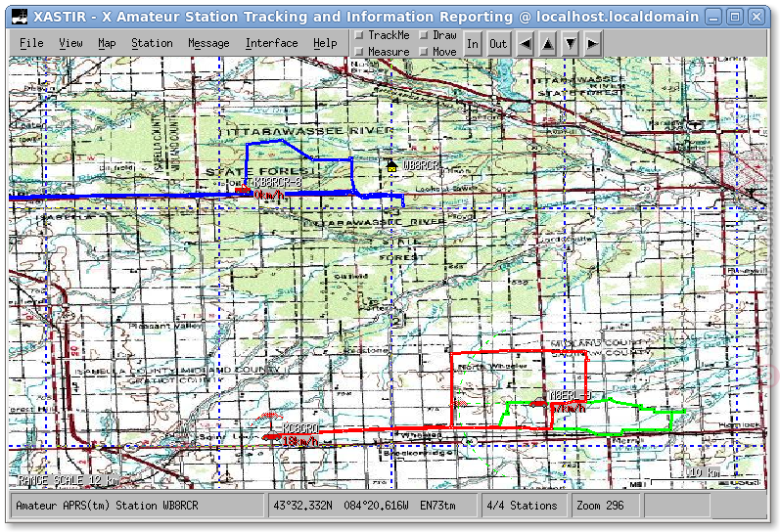Open the File menu
The image size is (780, 532).
(x=31, y=43)
